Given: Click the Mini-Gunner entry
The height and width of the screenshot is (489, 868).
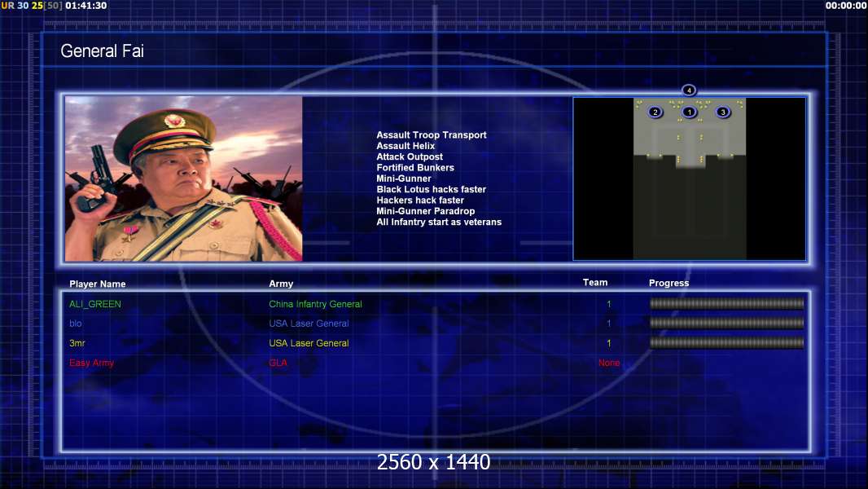Looking at the screenshot, I should tap(404, 178).
